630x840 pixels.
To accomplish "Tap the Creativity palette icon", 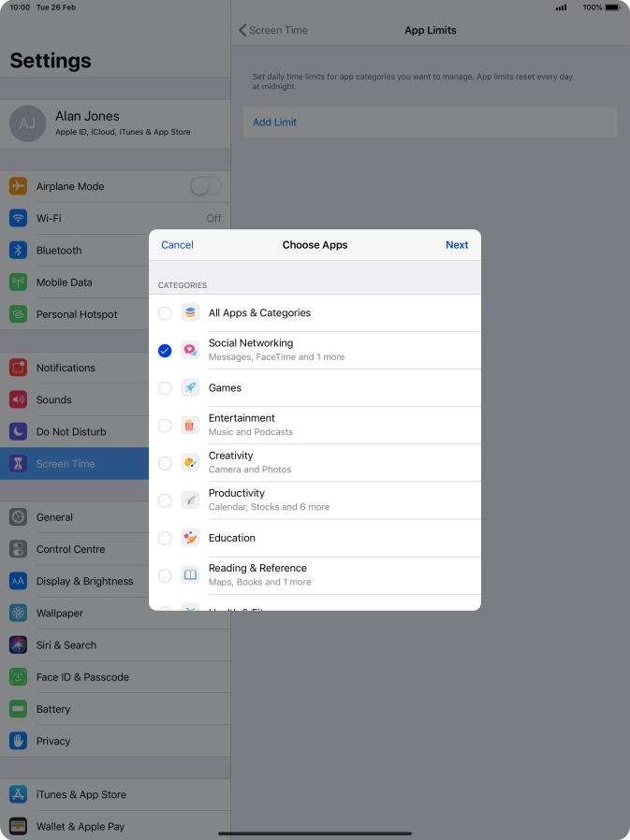I will [x=190, y=463].
